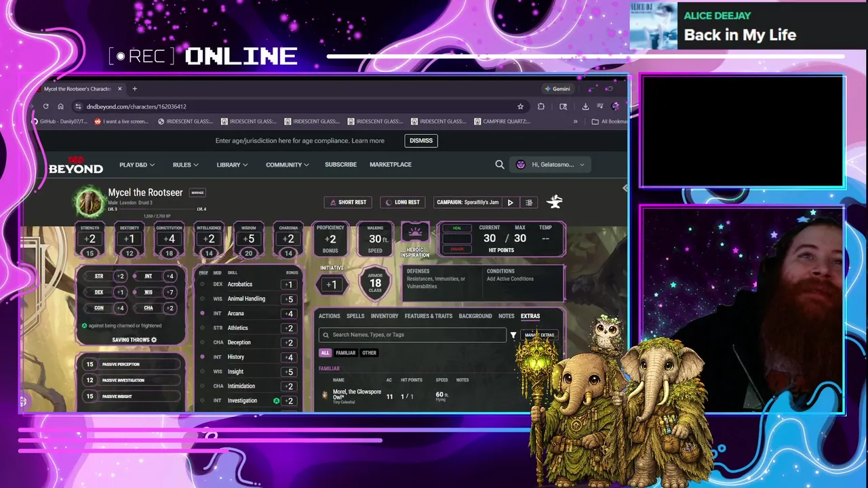The image size is (868, 488).
Task: Reload the page in browser
Action: coord(45,106)
